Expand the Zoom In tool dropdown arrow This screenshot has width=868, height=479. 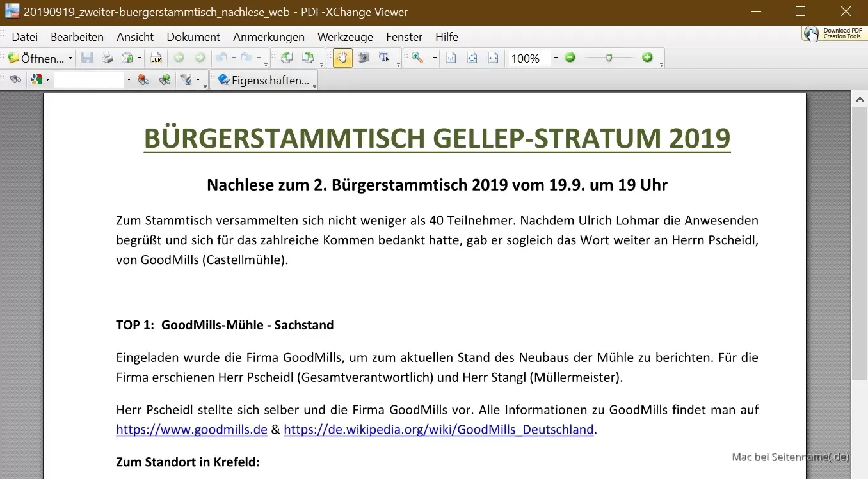point(435,58)
